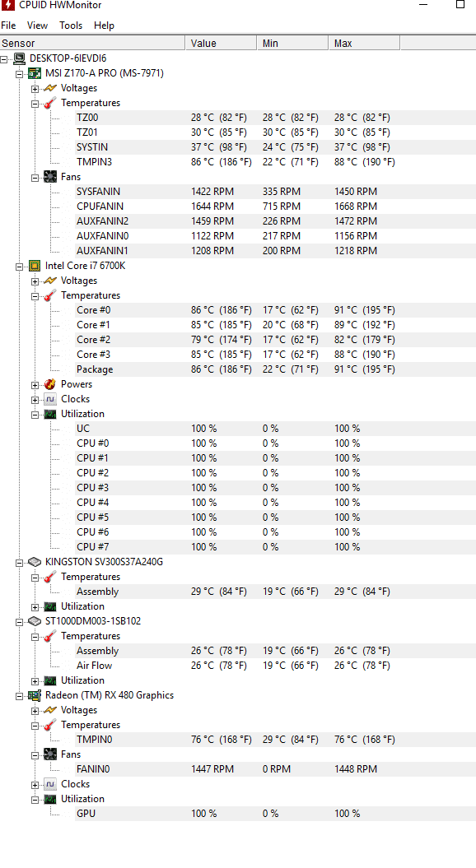This screenshot has height=868, width=476.
Task: Collapse the KINGSTON drive Temperatures node
Action: (x=35, y=578)
